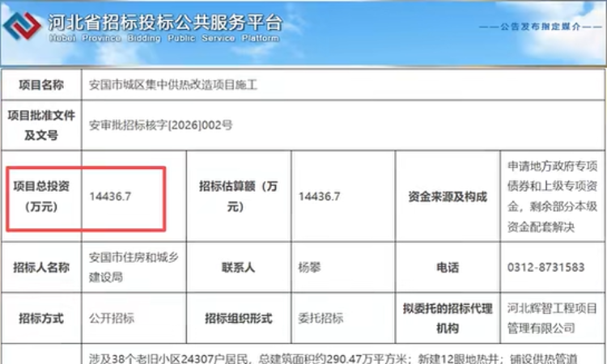The width and height of the screenshot is (607, 364).
Task: Click the 拟委托的招标代理机构 label cell
Action: [x=448, y=319]
